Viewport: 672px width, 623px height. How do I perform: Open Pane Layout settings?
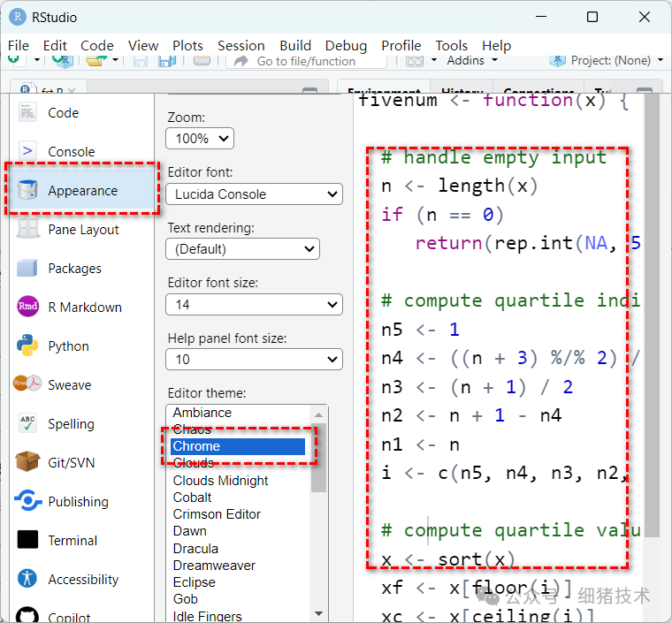(81, 230)
